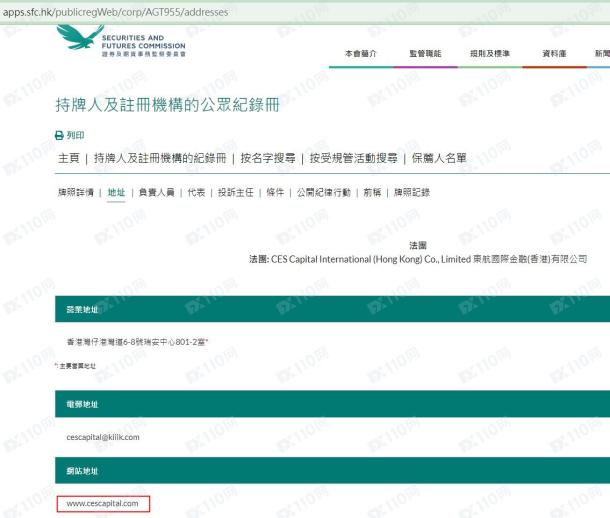Screen dimensions: 610x518
Task: Click the 持牌人及註冊機構的公眾紀錄冊 page title
Action: click(167, 105)
